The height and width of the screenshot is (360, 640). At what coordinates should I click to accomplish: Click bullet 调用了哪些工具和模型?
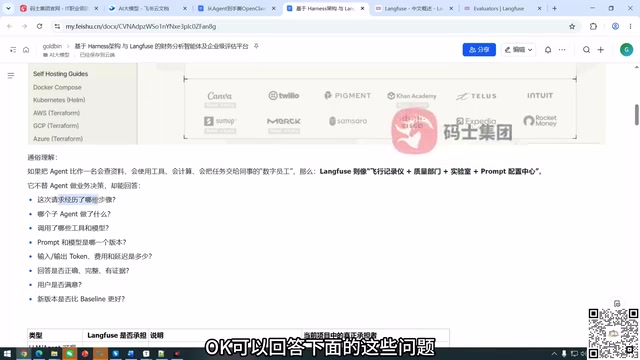coord(73,228)
